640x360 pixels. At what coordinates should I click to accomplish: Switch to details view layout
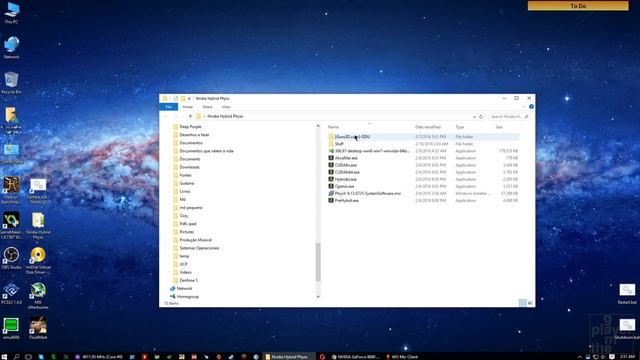click(522, 303)
